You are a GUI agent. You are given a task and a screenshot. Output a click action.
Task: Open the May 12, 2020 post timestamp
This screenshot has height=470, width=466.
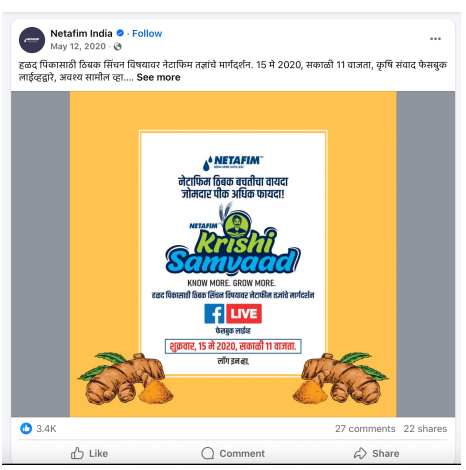[78, 46]
